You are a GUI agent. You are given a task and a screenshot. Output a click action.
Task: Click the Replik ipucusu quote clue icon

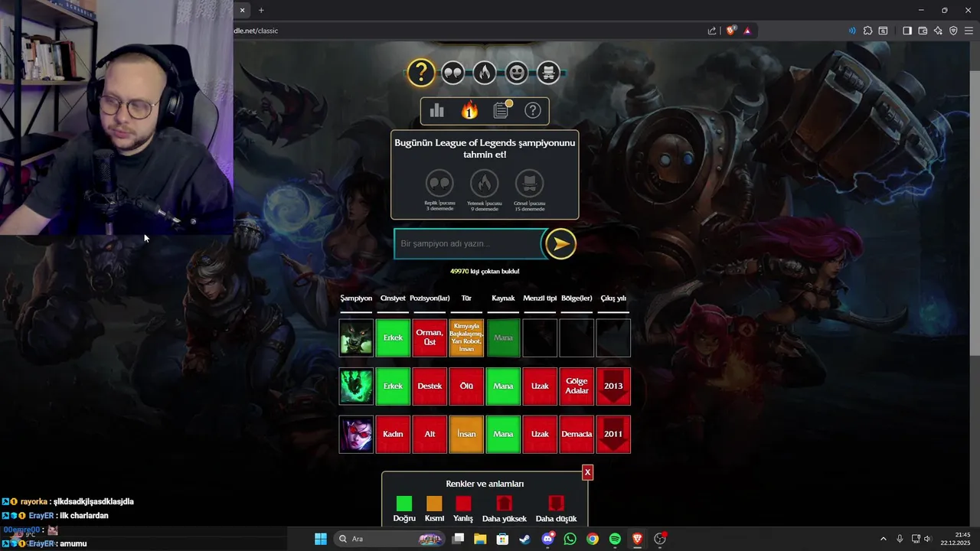coord(440,184)
